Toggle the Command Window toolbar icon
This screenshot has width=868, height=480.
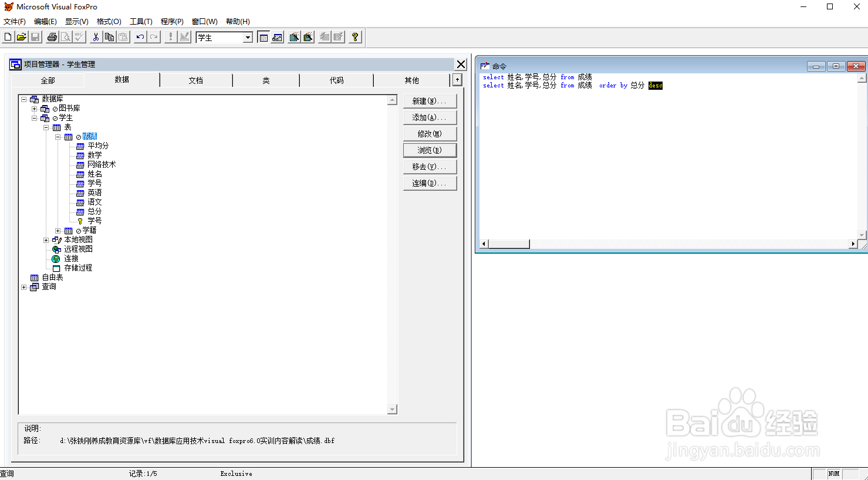[x=264, y=37]
